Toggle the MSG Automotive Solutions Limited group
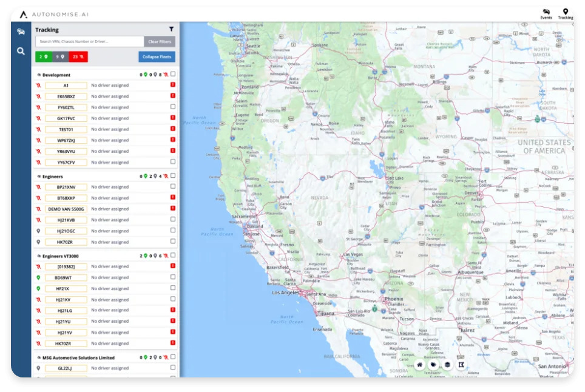Image resolution: width=585 pixels, height=392 pixels. point(39,358)
